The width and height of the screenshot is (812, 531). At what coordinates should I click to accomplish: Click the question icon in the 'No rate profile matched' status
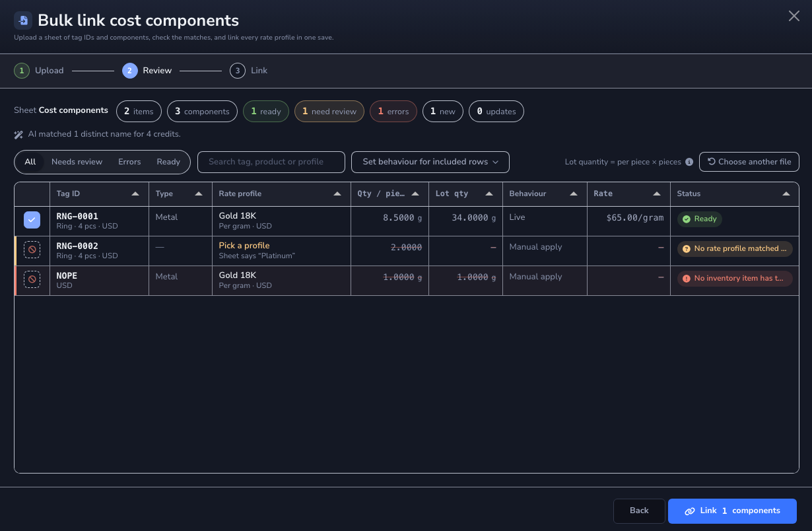click(687, 248)
